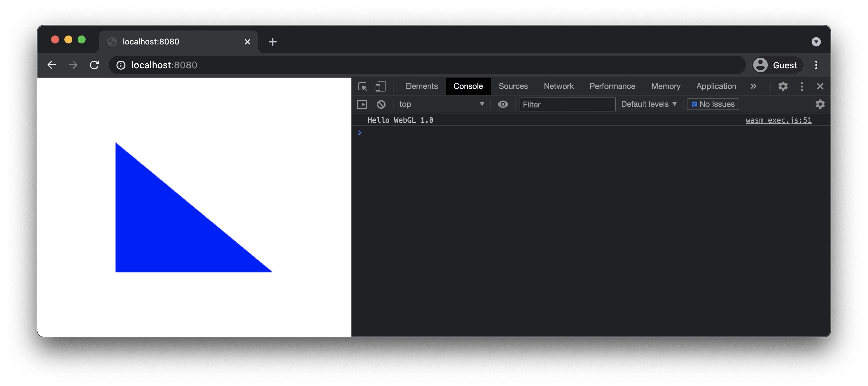Viewport: 868px width, 386px height.
Task: Switch to the Sources tab
Action: pyautogui.click(x=513, y=86)
